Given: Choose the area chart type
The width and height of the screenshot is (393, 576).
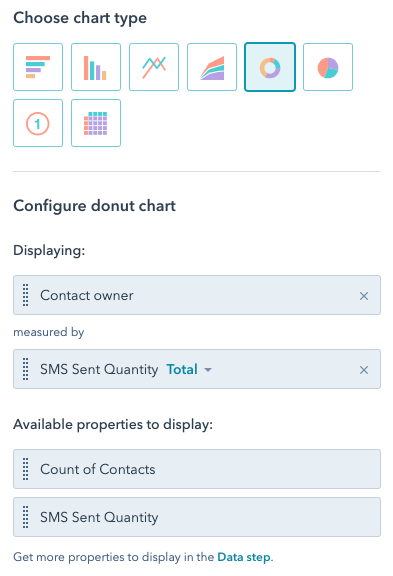Looking at the screenshot, I should [x=212, y=67].
